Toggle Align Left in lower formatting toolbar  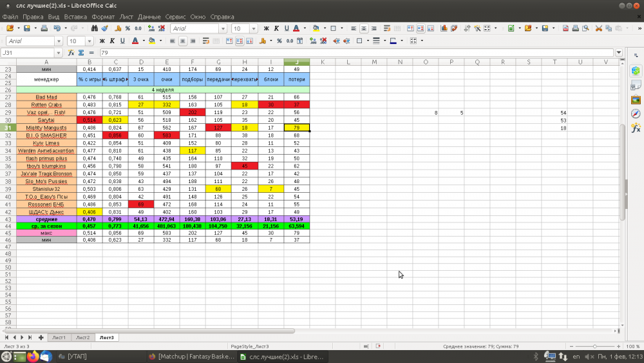point(173,41)
